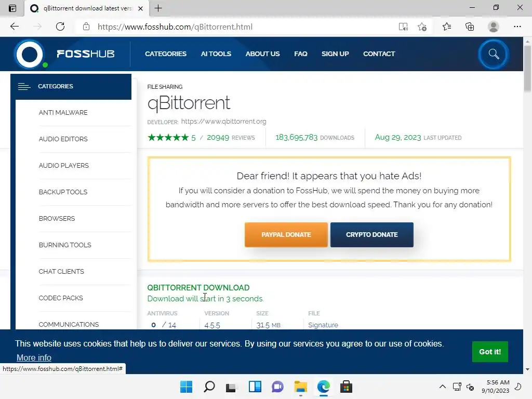The height and width of the screenshot is (399, 532).
Task: Open Microsoft Store from taskbar
Action: coord(346,387)
